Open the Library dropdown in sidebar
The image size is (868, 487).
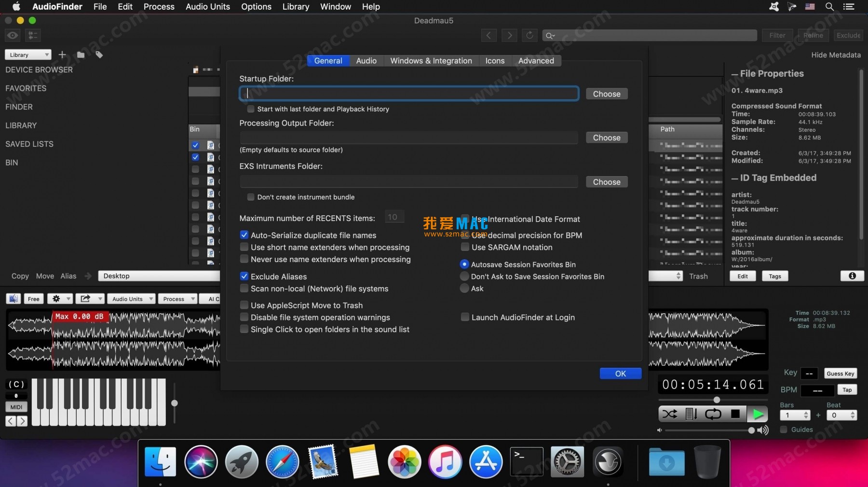28,55
